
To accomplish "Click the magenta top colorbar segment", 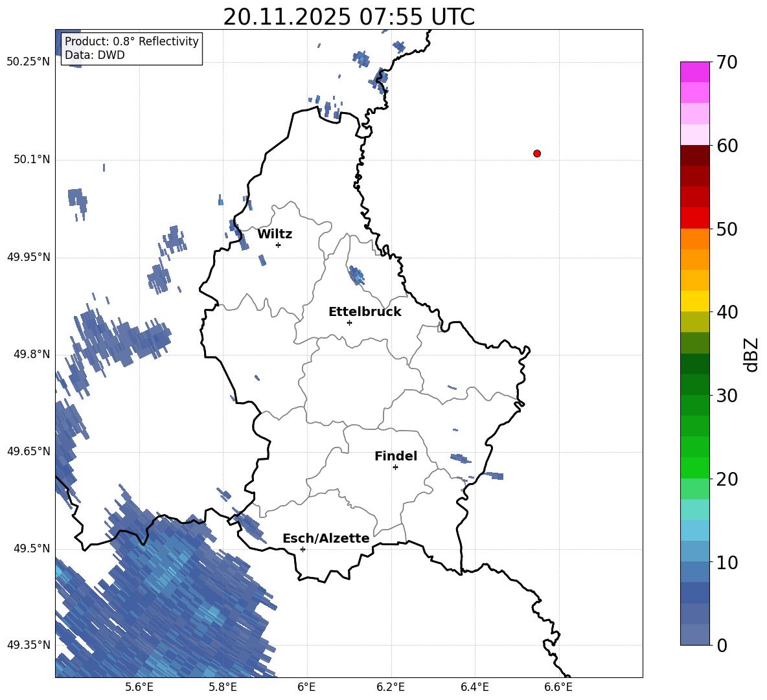I will click(694, 72).
